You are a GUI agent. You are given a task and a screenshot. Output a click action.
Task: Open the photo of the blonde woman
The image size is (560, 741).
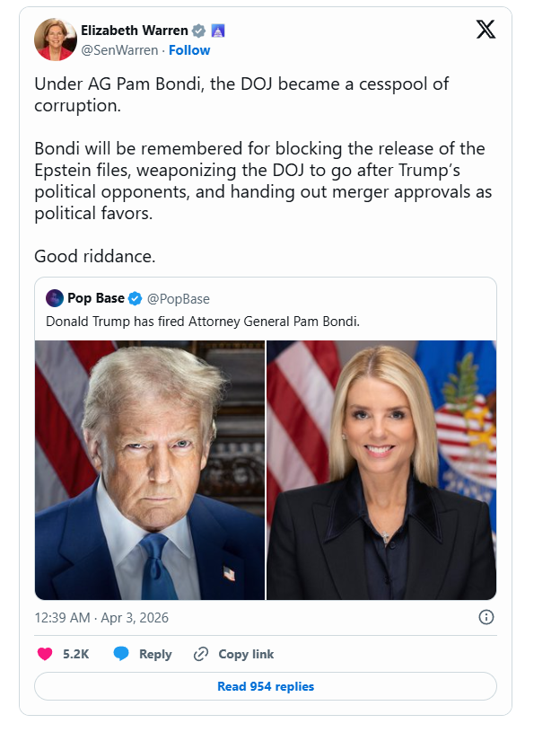381,470
